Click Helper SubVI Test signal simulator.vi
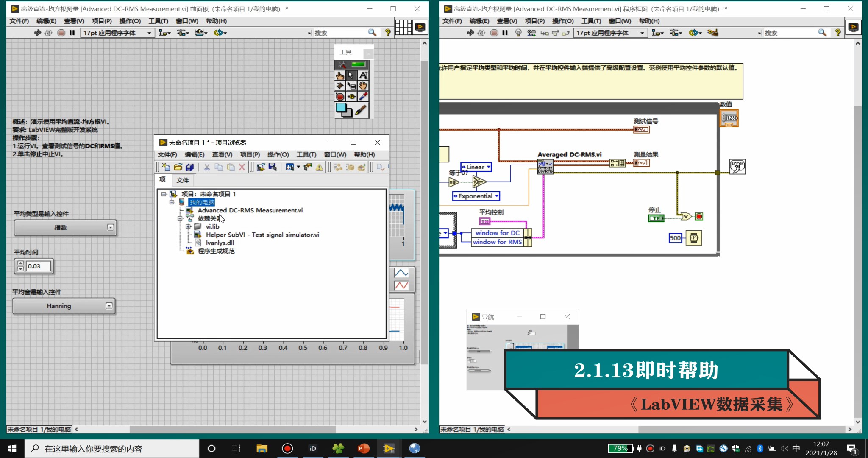 click(262, 235)
